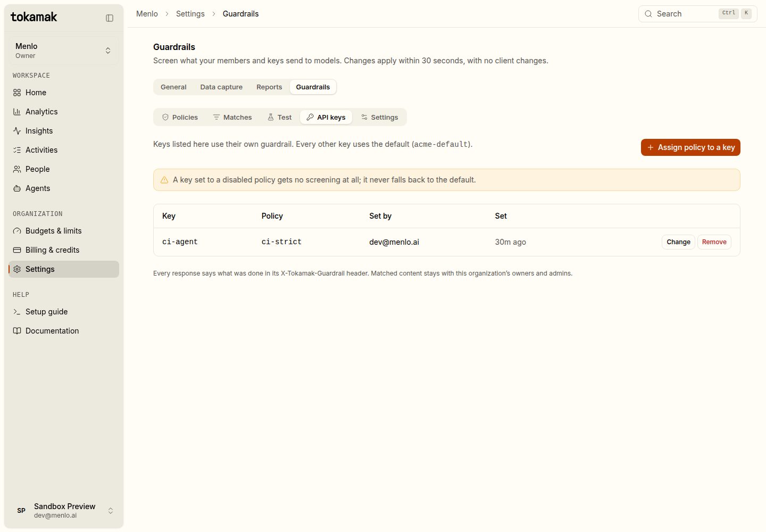Click the Matches filter icon
The height and width of the screenshot is (532, 766).
coord(217,117)
